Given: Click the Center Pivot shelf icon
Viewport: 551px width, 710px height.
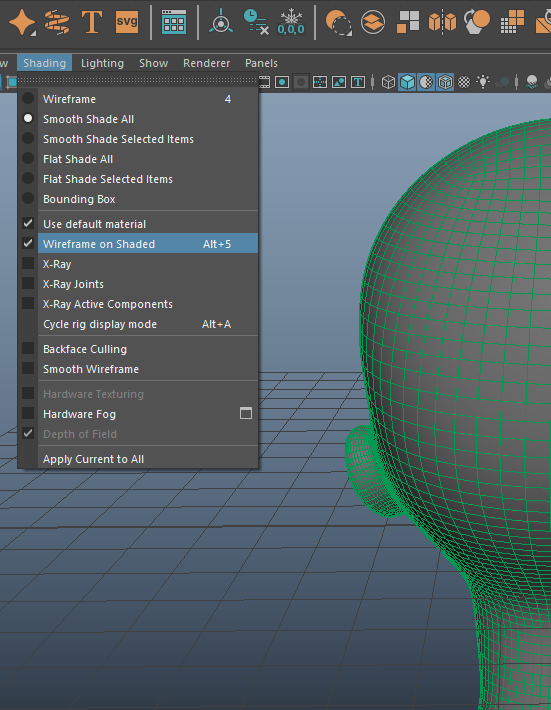Looking at the screenshot, I should 220,22.
